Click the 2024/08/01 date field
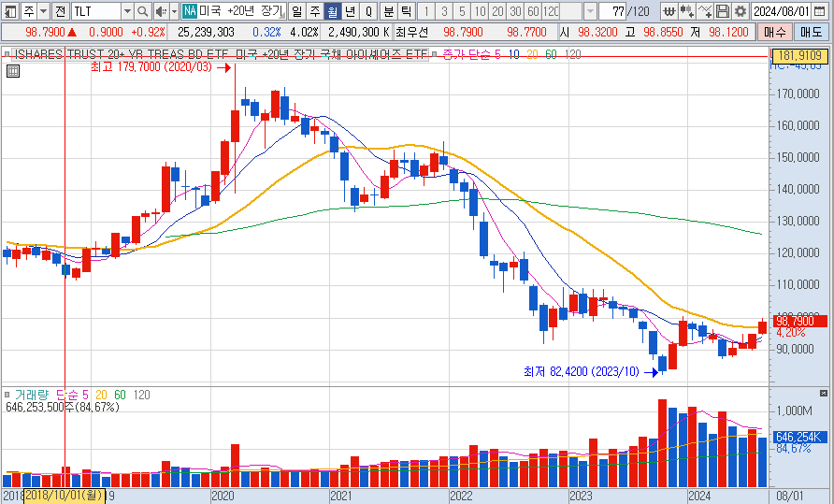Image resolution: width=834 pixels, height=504 pixels. tap(781, 11)
